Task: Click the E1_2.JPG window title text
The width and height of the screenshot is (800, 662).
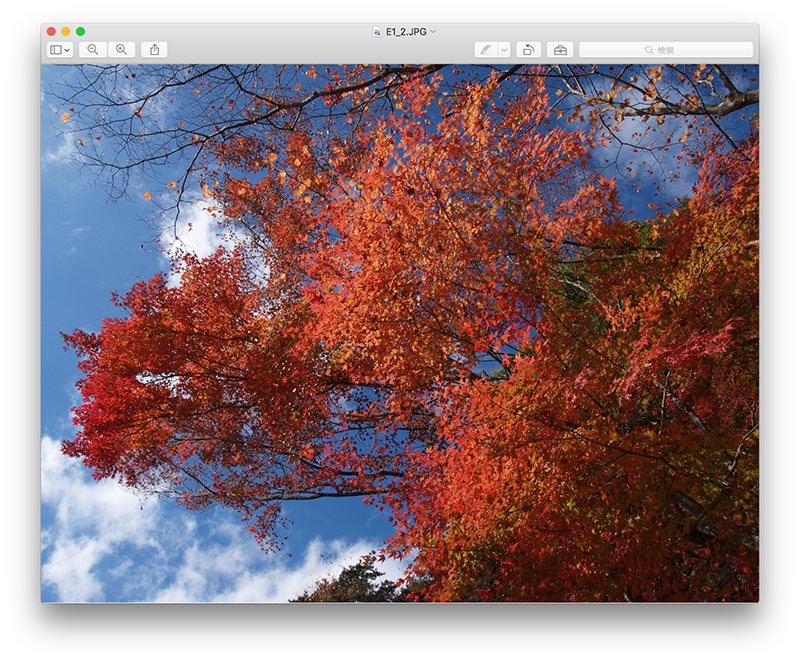Action: tap(406, 32)
